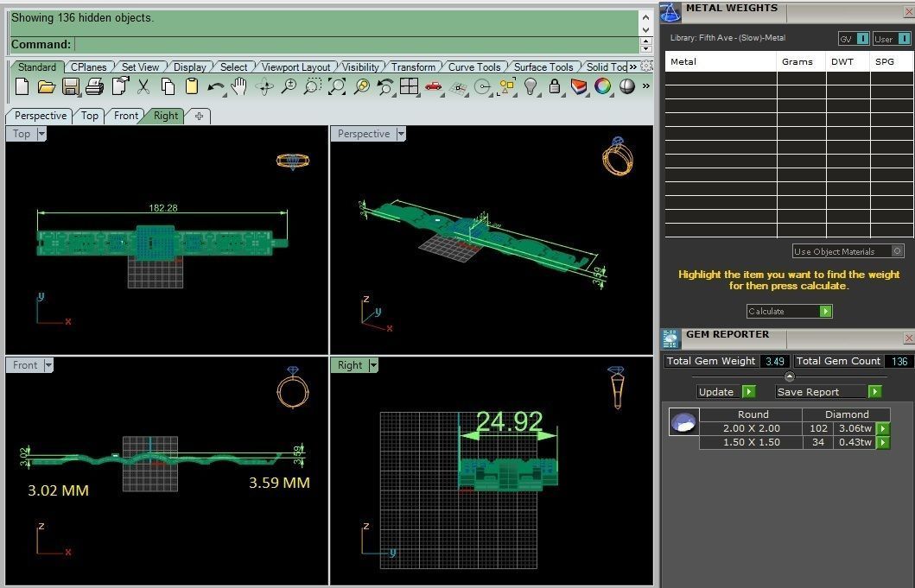Open the Front viewport dropdown arrow
This screenshot has height=588, width=915.
click(x=48, y=365)
